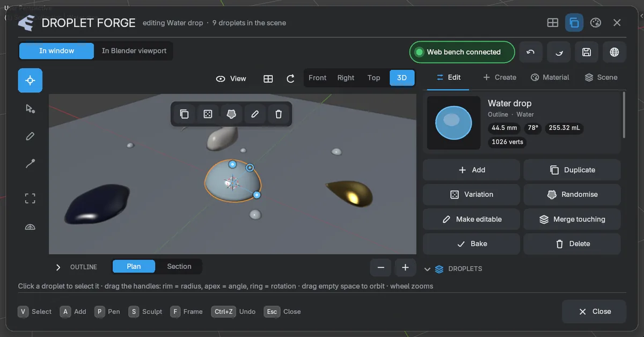
Task: Click the floating dice variation icon
Action: point(208,114)
